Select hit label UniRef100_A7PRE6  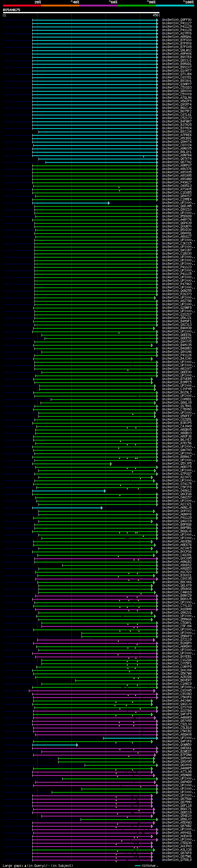click(x=176, y=135)
